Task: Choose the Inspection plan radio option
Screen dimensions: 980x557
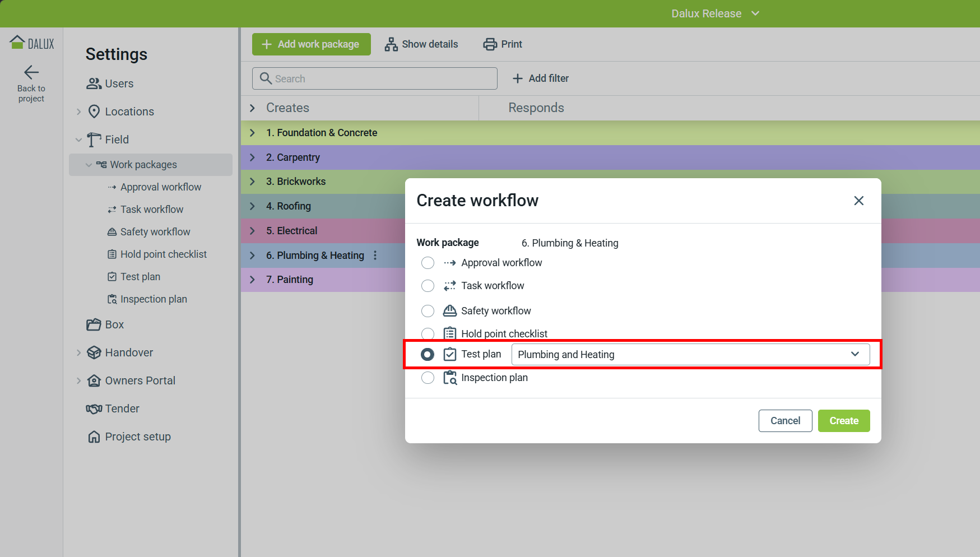Action: pyautogui.click(x=428, y=378)
